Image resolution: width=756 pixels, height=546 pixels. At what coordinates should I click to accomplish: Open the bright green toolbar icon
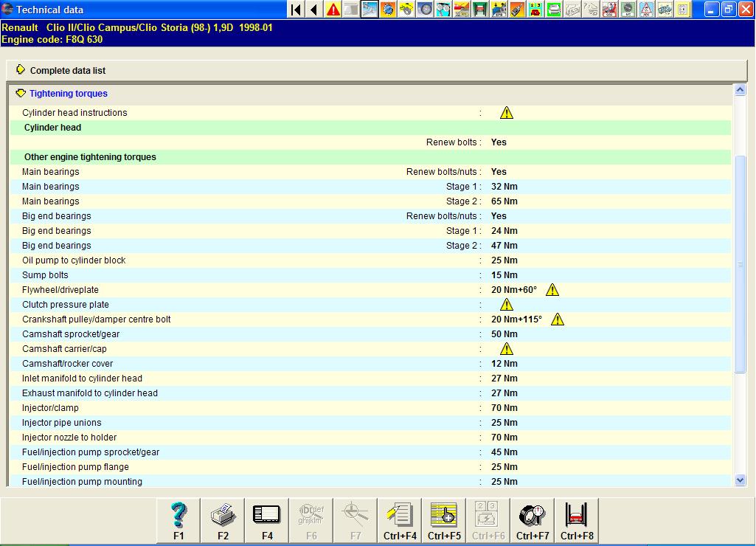coord(554,9)
